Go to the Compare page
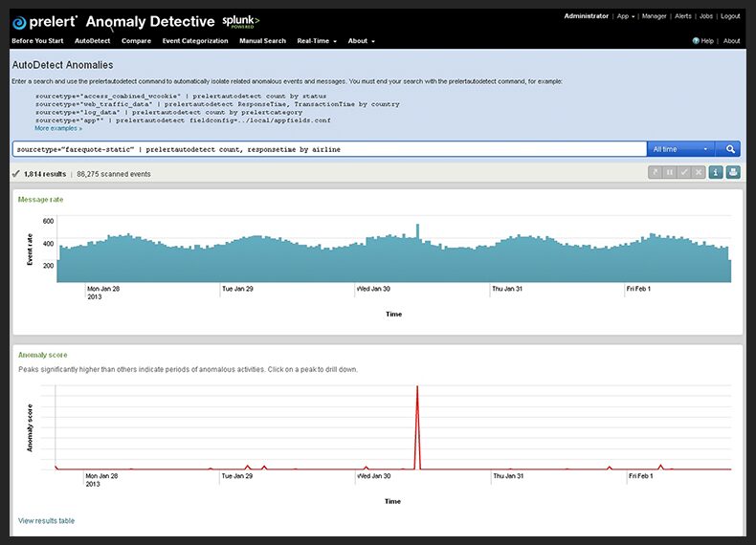This screenshot has height=545, width=756. point(137,41)
